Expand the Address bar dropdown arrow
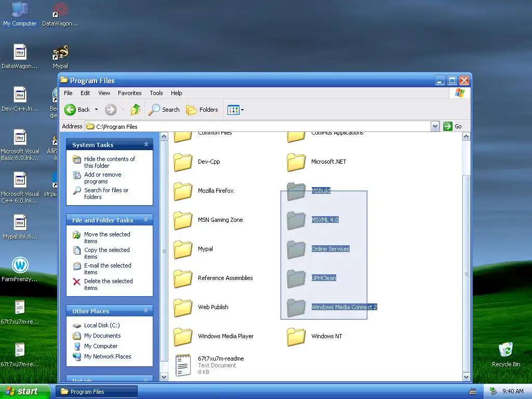This screenshot has width=532, height=399. coord(435,127)
